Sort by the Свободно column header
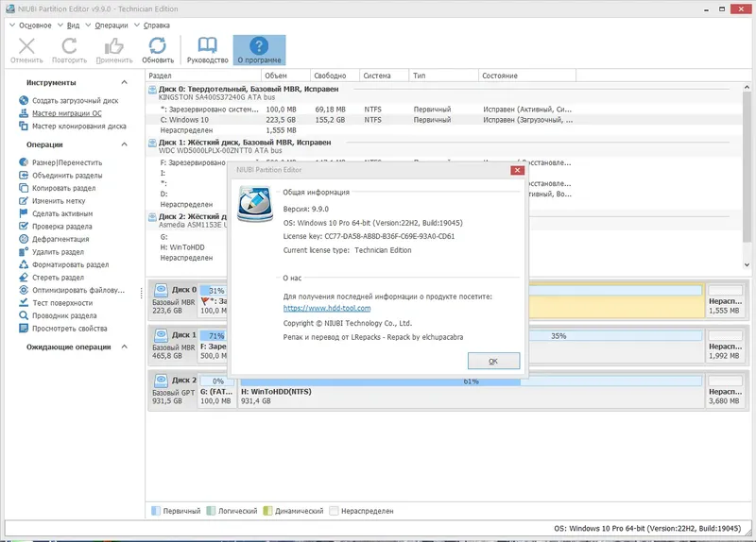The width and height of the screenshot is (756, 542). click(x=335, y=76)
